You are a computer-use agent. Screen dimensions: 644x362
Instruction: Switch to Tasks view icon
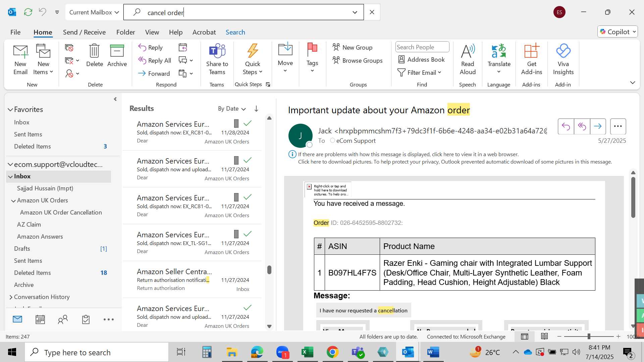coord(86,319)
